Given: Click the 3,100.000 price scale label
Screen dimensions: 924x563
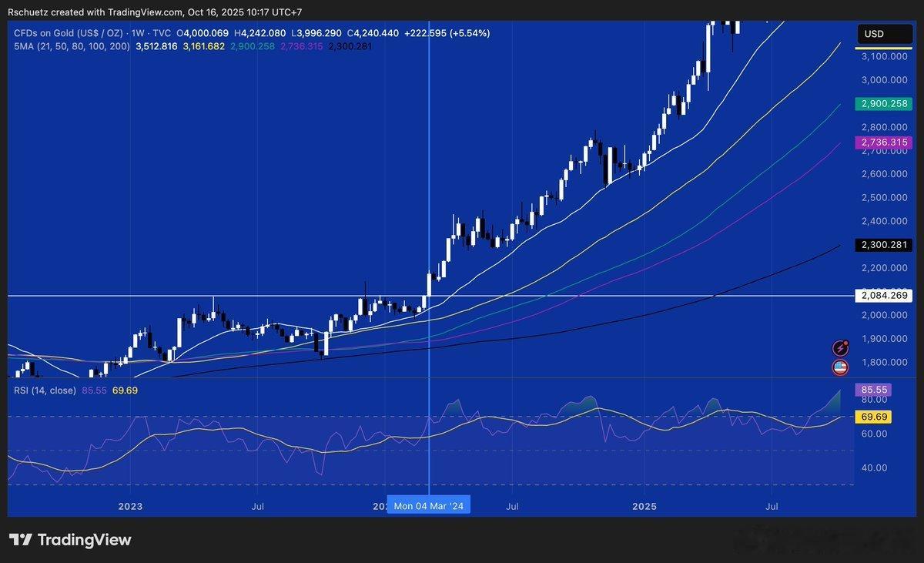Looking at the screenshot, I should coord(883,57).
